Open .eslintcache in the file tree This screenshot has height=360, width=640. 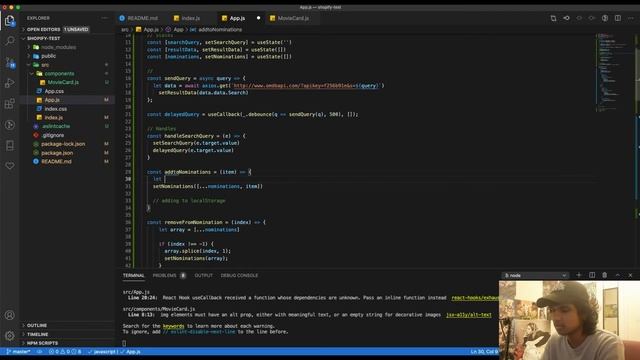click(x=56, y=127)
